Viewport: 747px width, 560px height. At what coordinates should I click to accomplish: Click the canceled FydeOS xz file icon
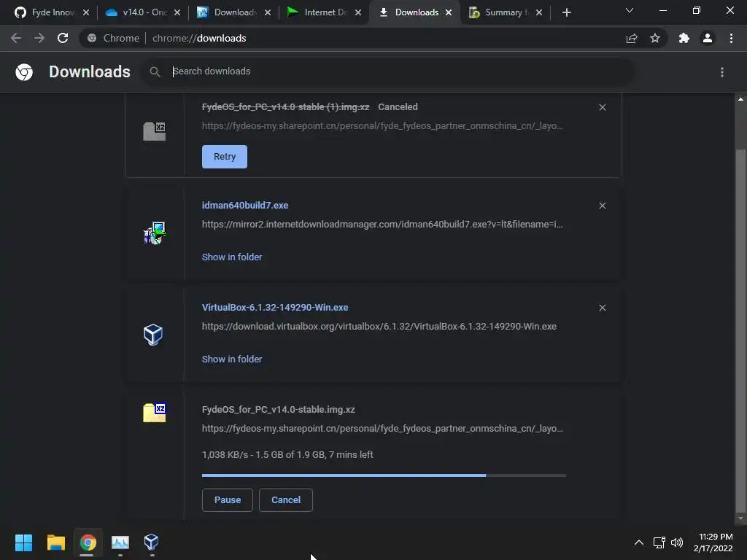[x=155, y=131]
